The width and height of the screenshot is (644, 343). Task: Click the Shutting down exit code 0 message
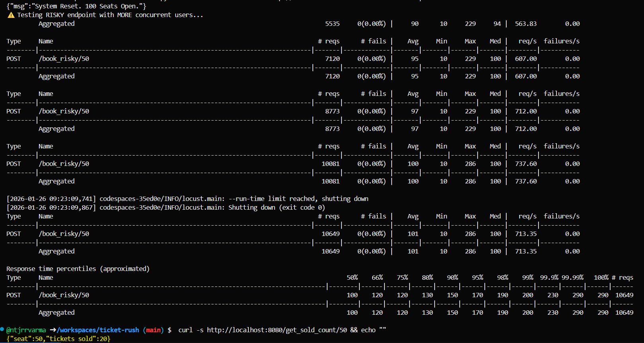pyautogui.click(x=276, y=207)
